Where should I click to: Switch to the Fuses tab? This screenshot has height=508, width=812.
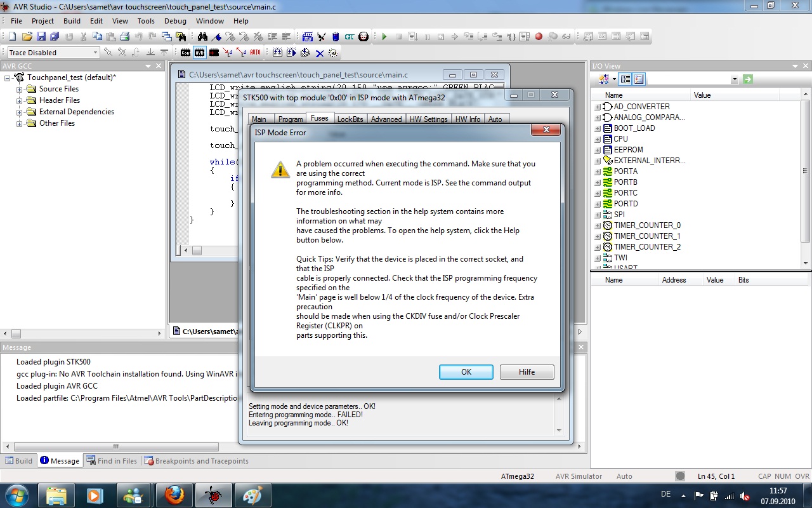(x=320, y=119)
